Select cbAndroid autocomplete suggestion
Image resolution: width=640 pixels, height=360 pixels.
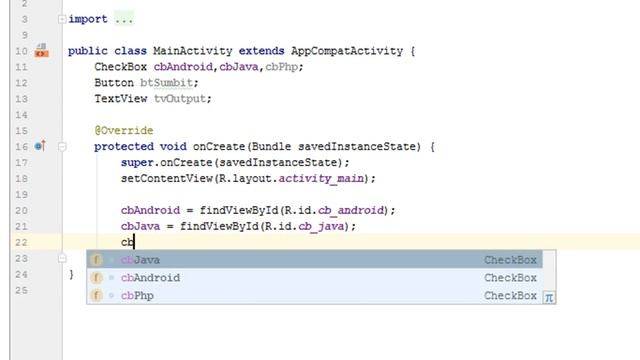[x=314, y=278]
